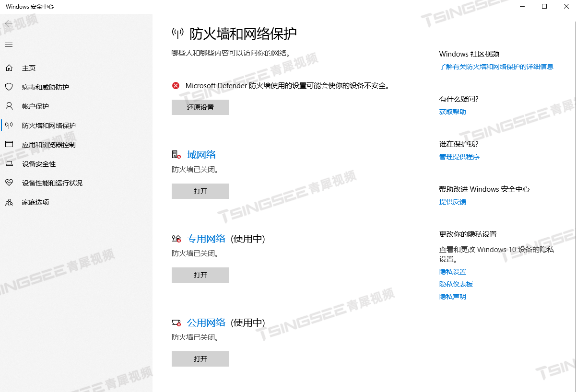Click the Windows 社区视频 heading
576x392 pixels.
coord(470,54)
